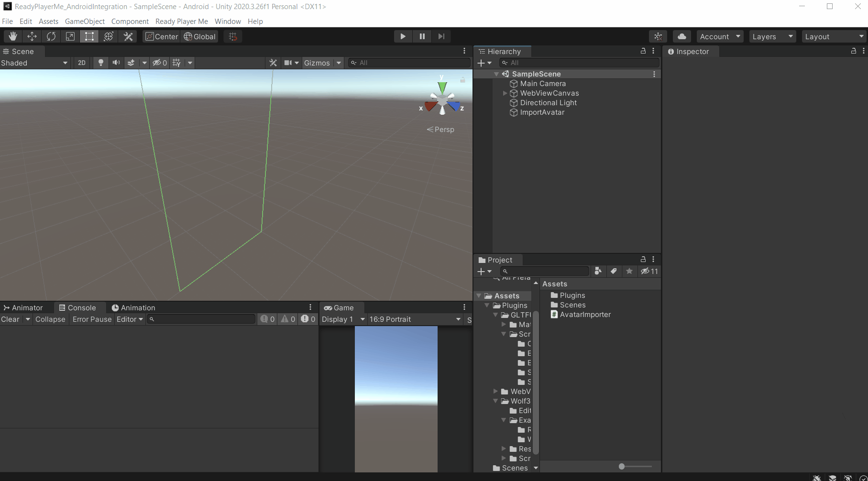Open the Layers dropdown
This screenshot has width=868, height=481.
pos(772,36)
